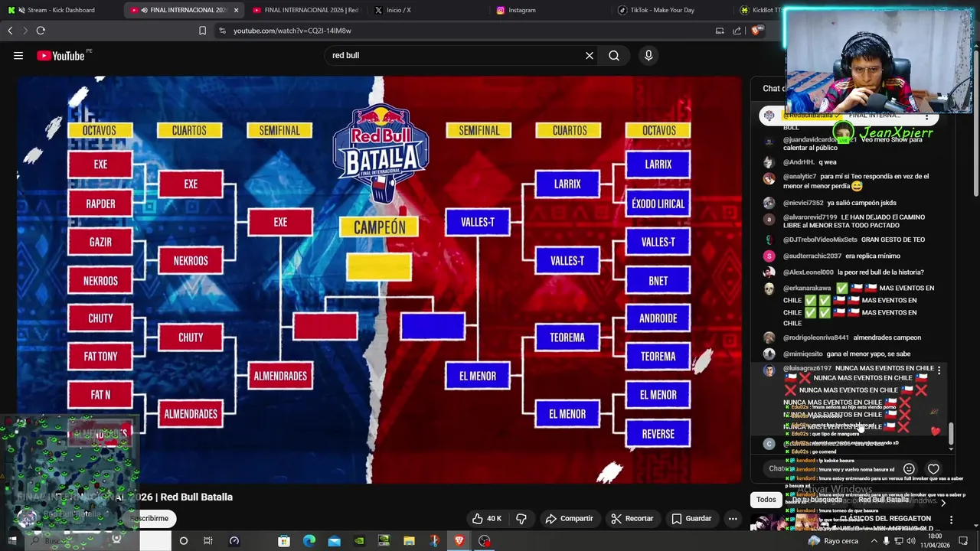Viewport: 980px width, 551px height.
Task: Open the Rayo cerca weather widget
Action: [x=835, y=541]
